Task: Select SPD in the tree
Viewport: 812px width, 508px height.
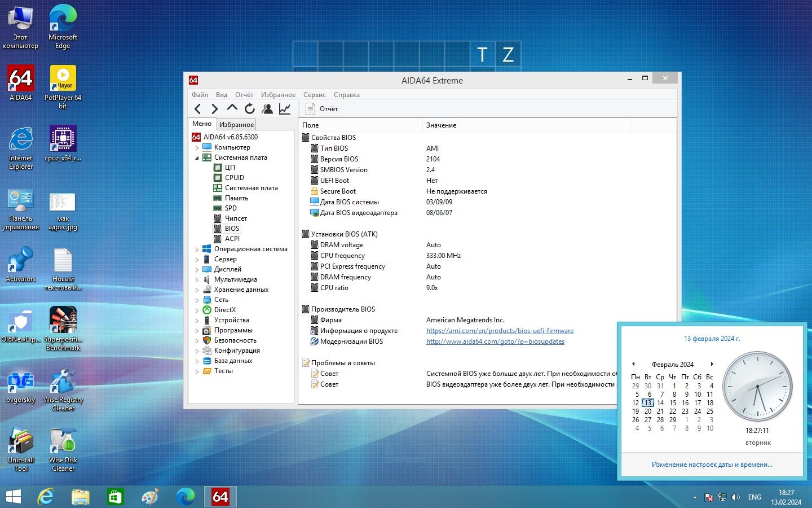Action: point(231,208)
